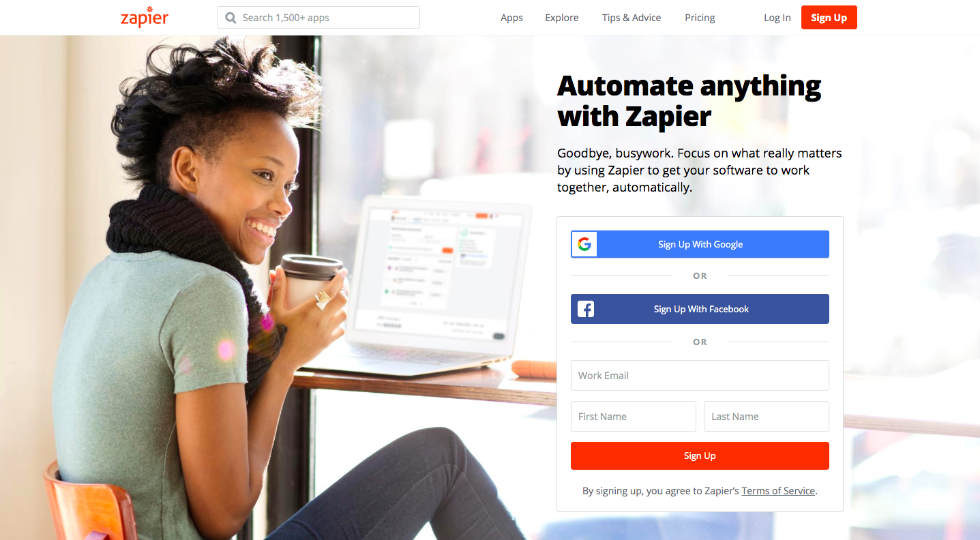Choose Sign Up With Google

(700, 244)
